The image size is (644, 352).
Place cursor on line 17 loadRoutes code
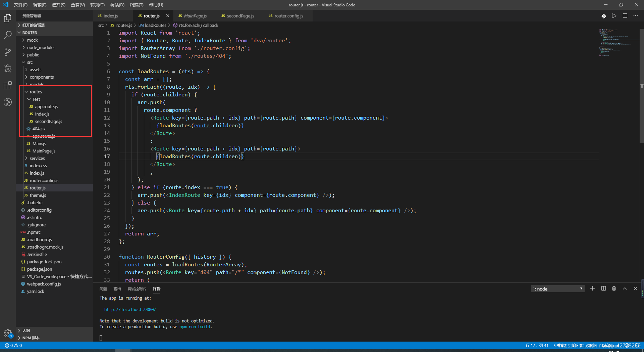pyautogui.click(x=200, y=157)
